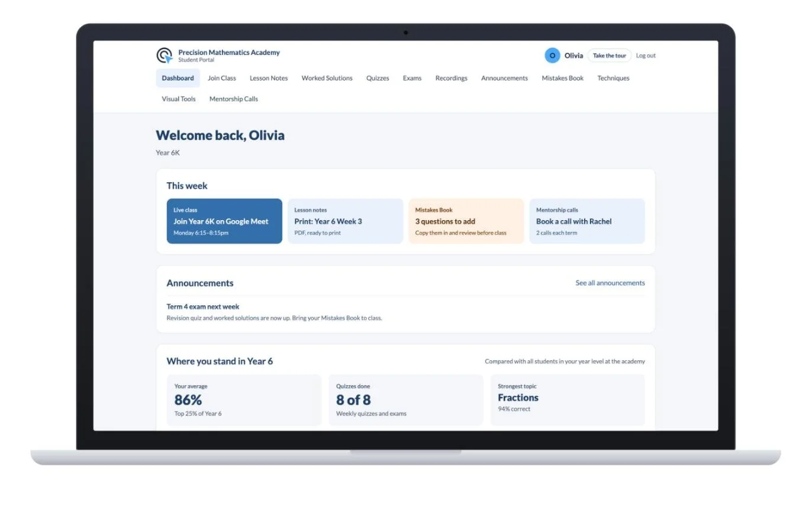This screenshot has height=526, width=812.
Task: Click the Strongest topic Fractions card
Action: tap(568, 400)
